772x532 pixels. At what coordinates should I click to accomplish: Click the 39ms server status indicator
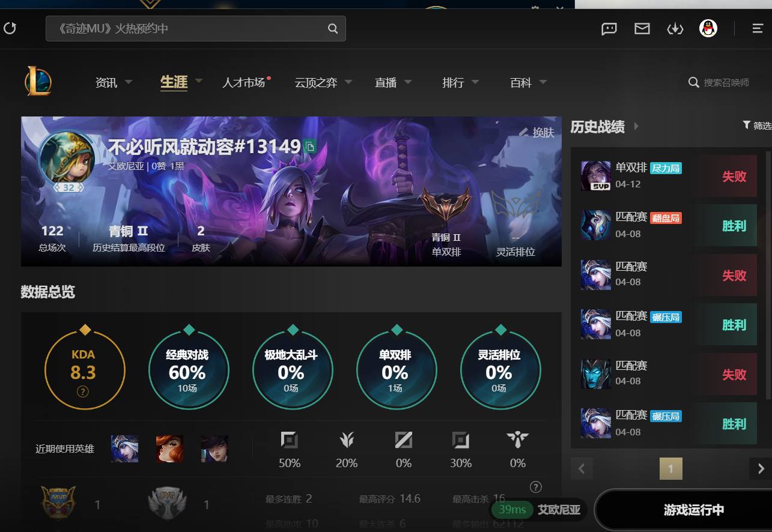pyautogui.click(x=512, y=510)
